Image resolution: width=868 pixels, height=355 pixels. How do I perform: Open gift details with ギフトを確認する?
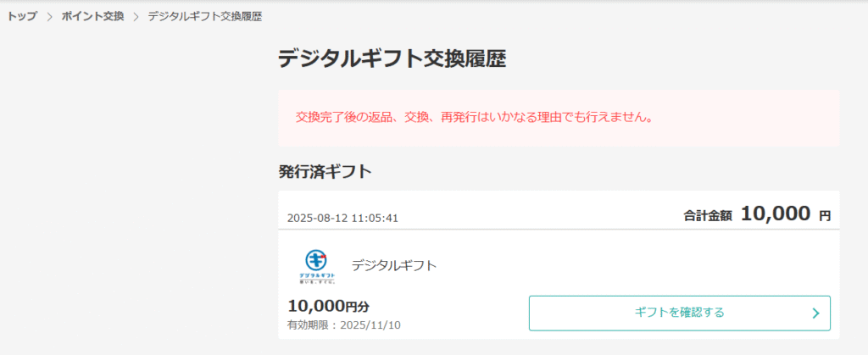click(x=680, y=313)
